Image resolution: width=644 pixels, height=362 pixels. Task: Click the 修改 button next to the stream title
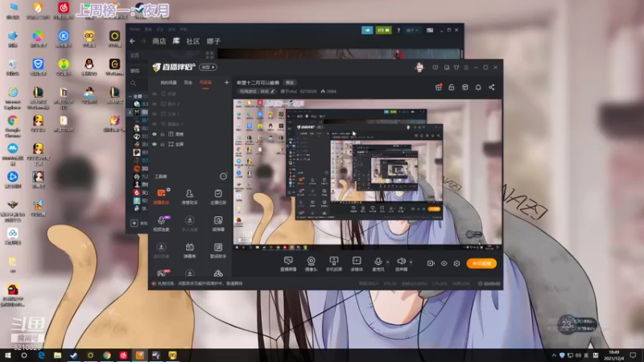[290, 83]
